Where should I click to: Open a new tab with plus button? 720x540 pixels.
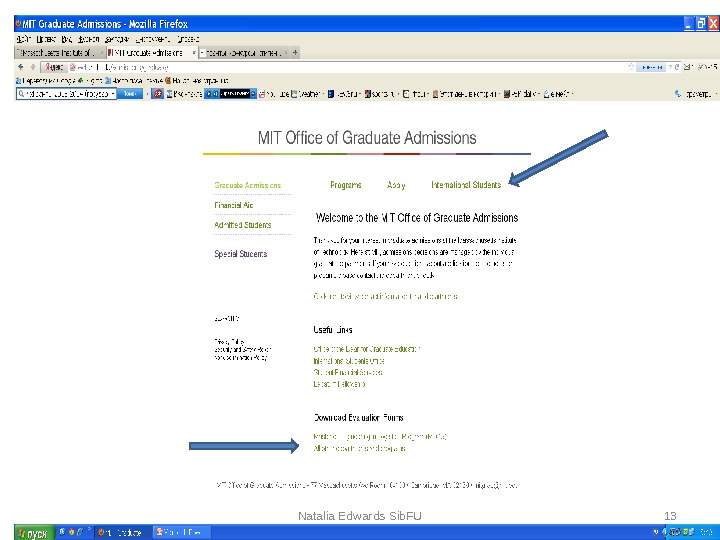295,53
